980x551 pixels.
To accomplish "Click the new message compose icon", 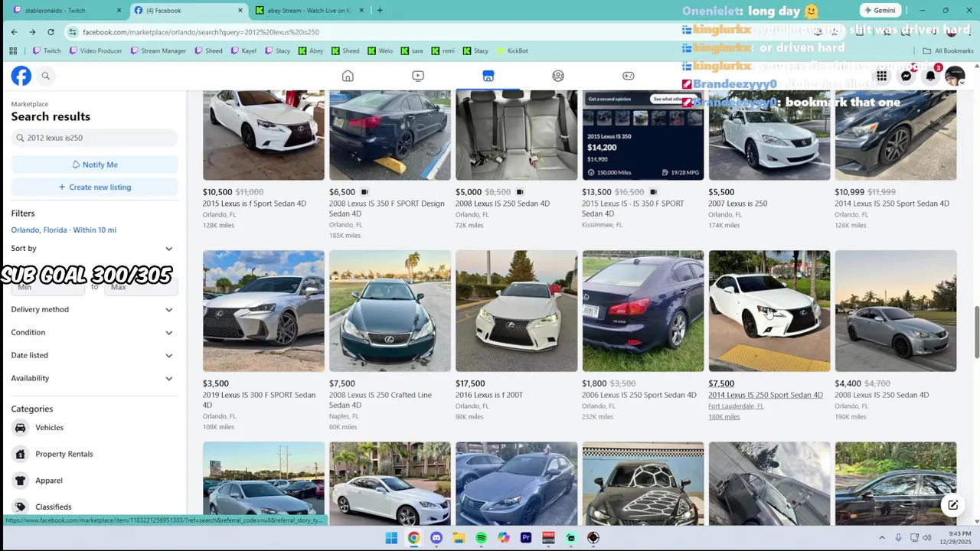I will click(952, 505).
